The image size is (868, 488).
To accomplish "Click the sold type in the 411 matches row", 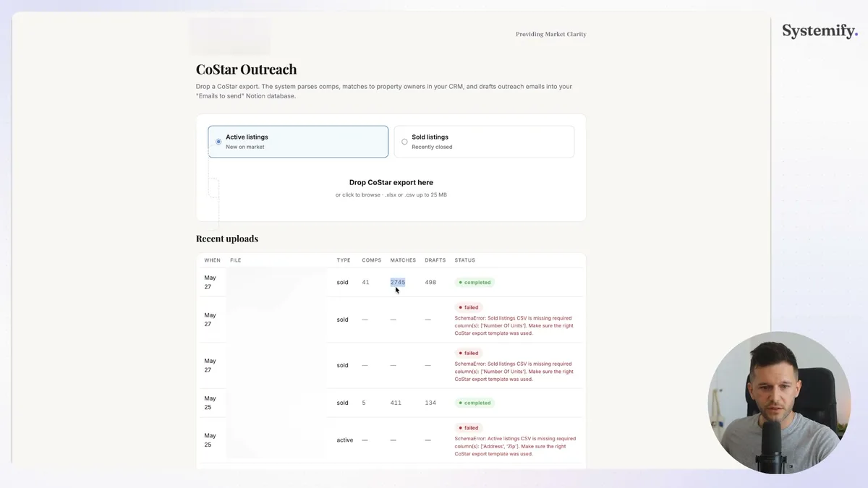I will pos(343,403).
